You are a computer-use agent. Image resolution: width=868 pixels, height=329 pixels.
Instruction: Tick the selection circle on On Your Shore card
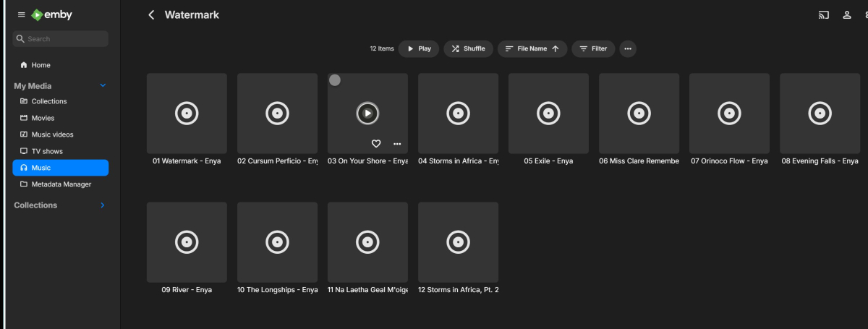335,80
